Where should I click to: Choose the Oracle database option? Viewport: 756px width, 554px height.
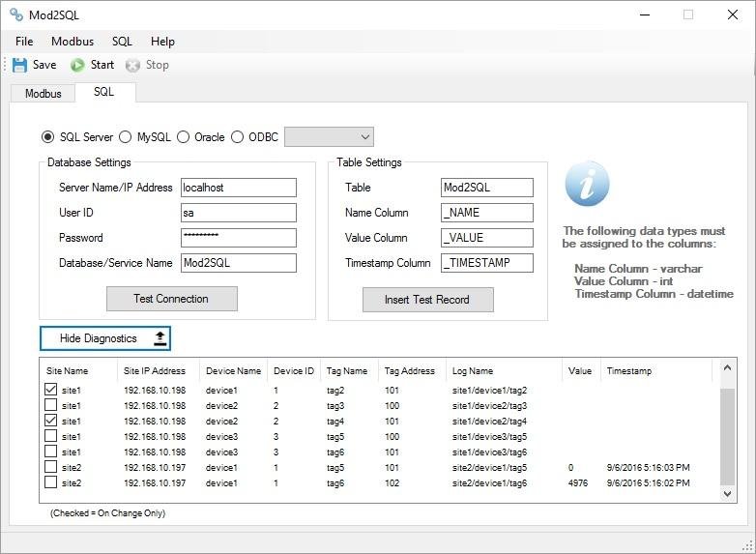pos(184,137)
